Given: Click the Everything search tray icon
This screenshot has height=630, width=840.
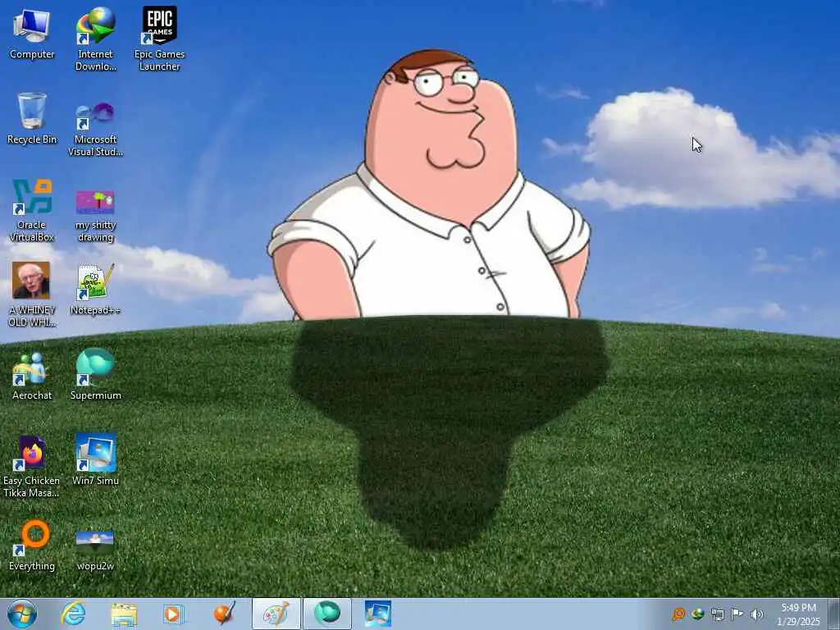Looking at the screenshot, I should click(x=678, y=614).
